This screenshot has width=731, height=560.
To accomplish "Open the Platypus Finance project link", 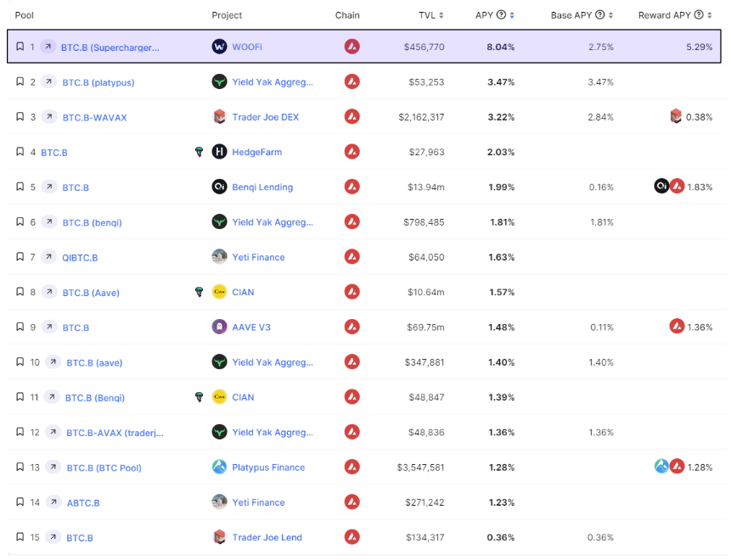I will (268, 468).
